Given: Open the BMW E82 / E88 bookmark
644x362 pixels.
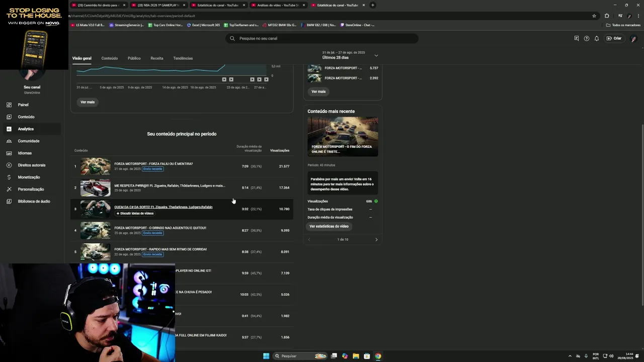Looking at the screenshot, I should [318, 25].
